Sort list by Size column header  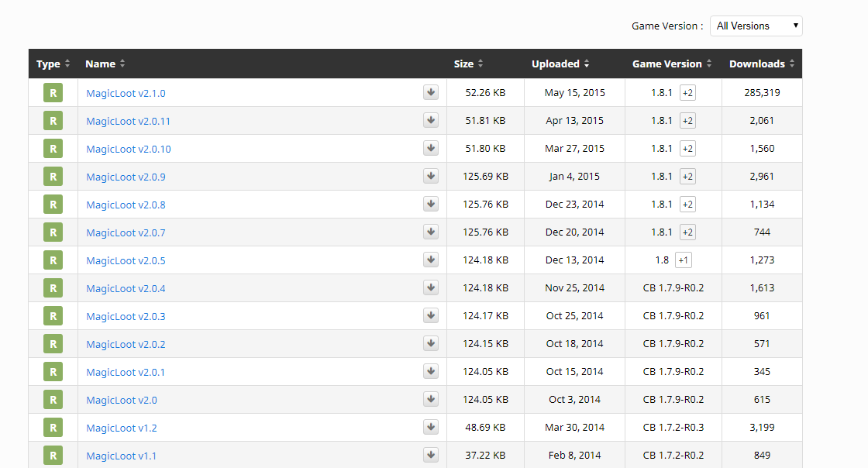pos(468,64)
